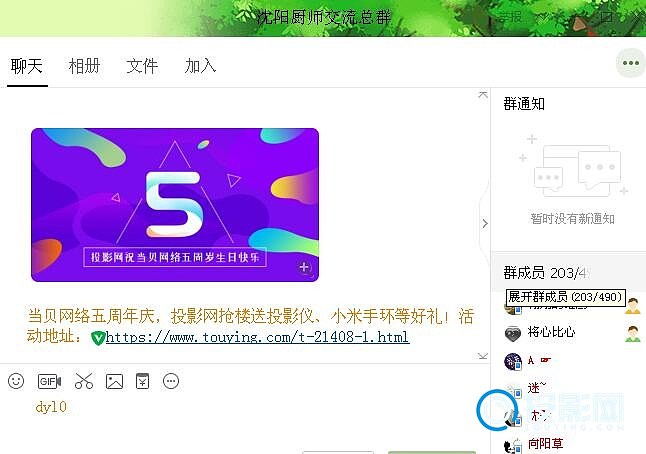The width and height of the screenshot is (646, 454).
Task: Collapse the right side panel arrow
Action: pyautogui.click(x=485, y=223)
